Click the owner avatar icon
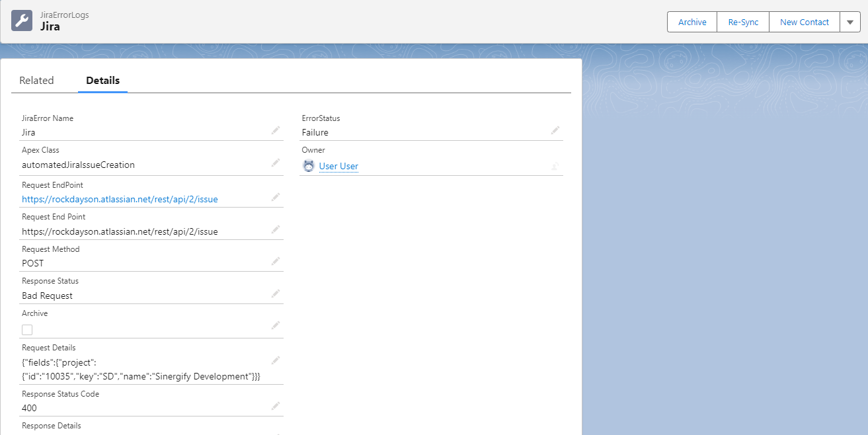 [x=309, y=166]
